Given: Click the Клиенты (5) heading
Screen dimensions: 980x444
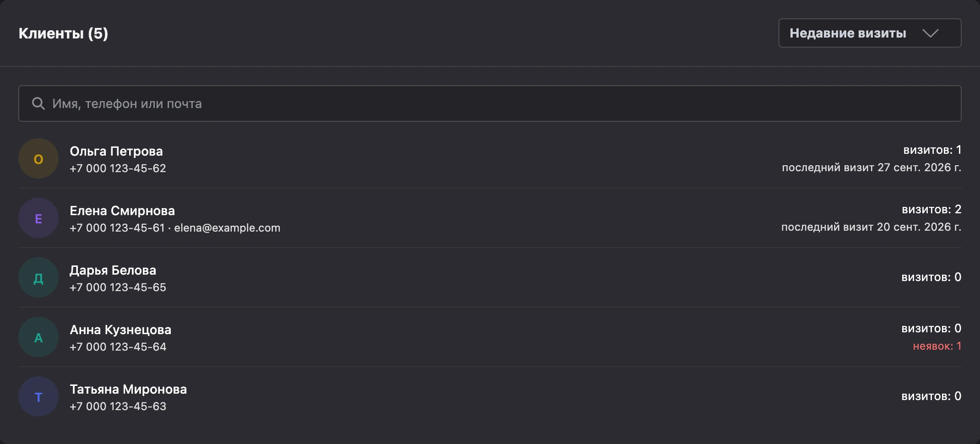Looking at the screenshot, I should [63, 33].
